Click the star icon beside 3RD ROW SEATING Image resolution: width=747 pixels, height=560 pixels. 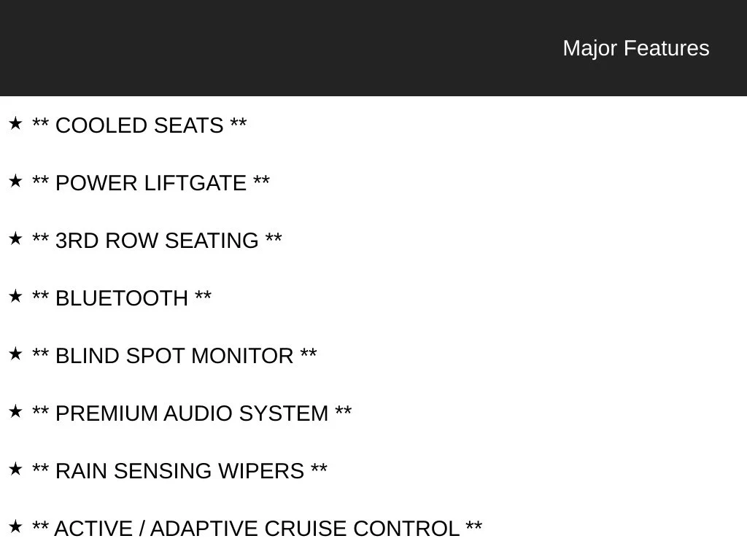coord(15,239)
